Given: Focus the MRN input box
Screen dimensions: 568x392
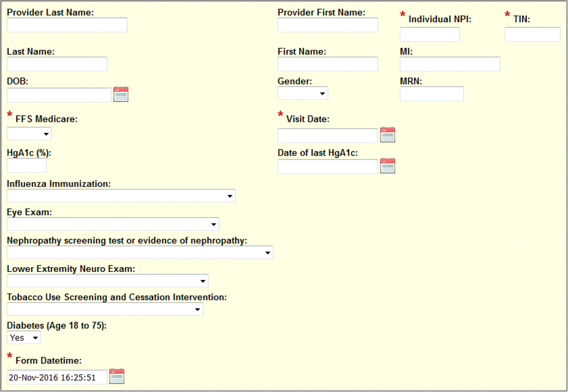Looking at the screenshot, I should click(x=432, y=94).
